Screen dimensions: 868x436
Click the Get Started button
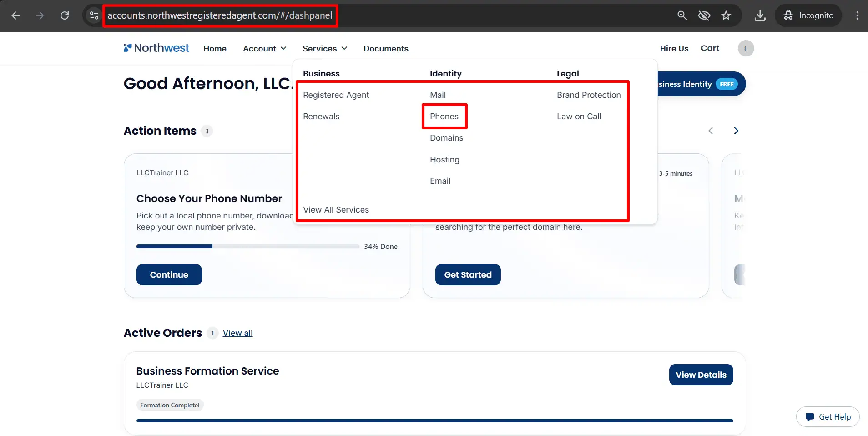coord(468,275)
